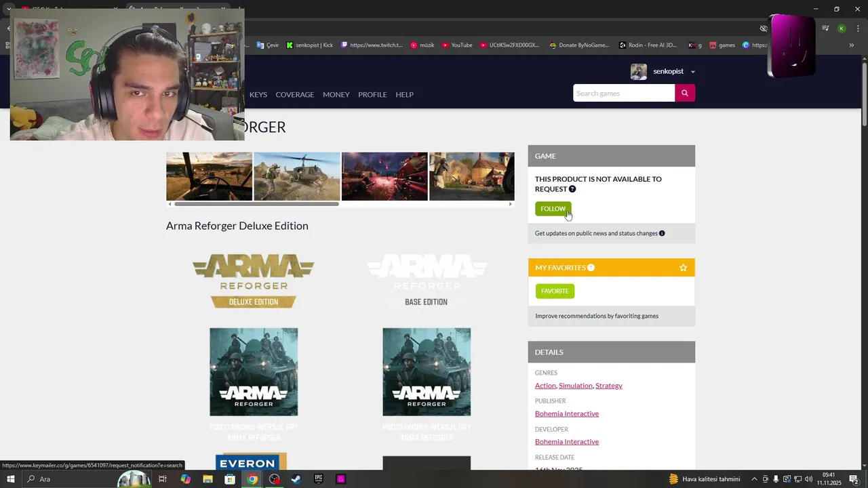Click the crossed-out eye icon in the address bar
This screenshot has height=488, width=868.
764,28
